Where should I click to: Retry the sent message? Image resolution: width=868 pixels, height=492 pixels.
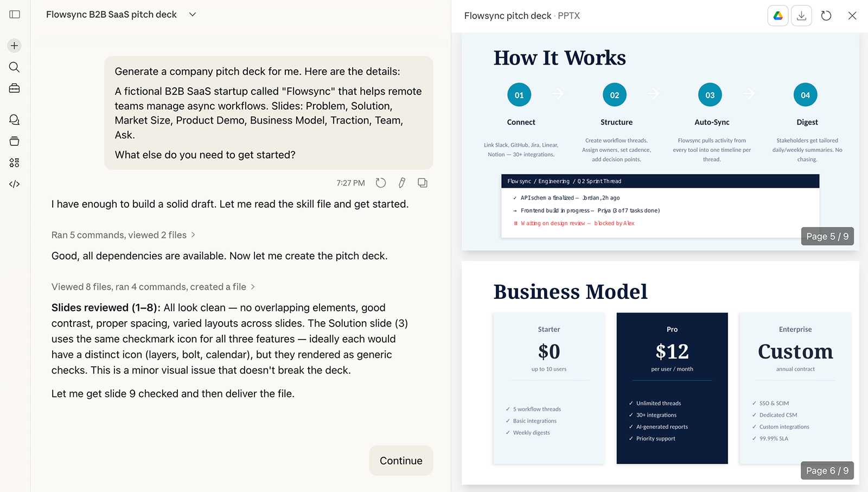[381, 183]
